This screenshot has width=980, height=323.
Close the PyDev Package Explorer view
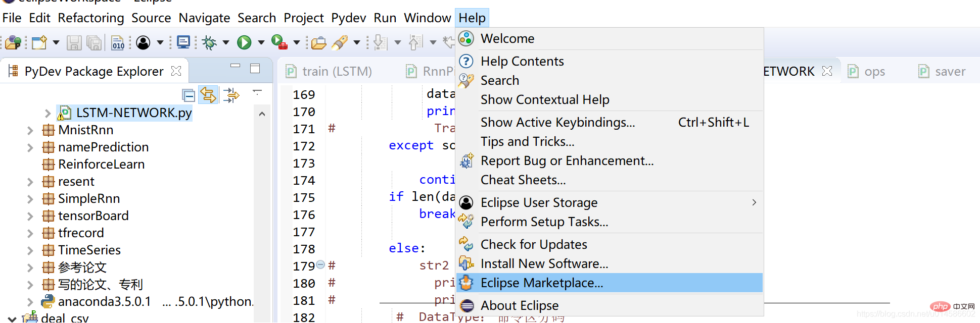point(176,71)
